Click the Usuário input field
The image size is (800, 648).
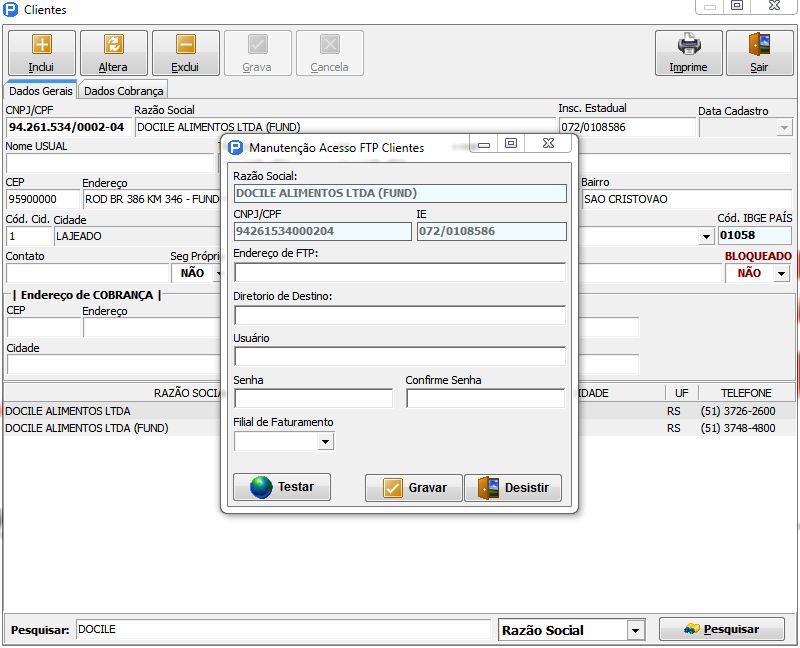click(x=400, y=356)
